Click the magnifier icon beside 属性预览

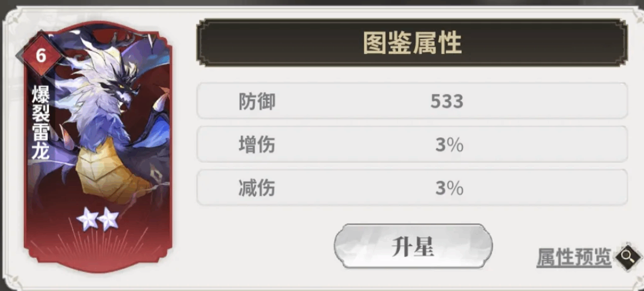627,257
